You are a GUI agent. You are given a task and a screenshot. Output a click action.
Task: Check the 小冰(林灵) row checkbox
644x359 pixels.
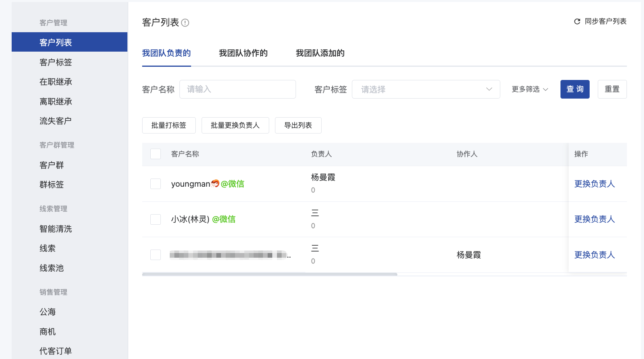(x=156, y=219)
